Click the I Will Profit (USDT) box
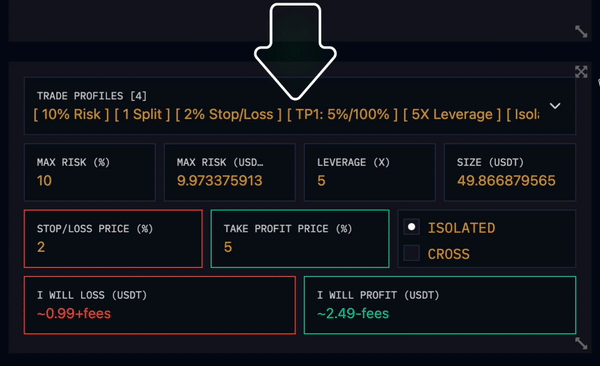Image resolution: width=600 pixels, height=366 pixels. 440,305
